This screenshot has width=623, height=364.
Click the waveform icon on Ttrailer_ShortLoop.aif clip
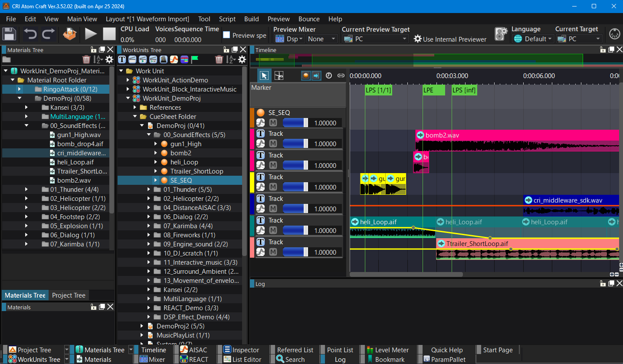(441, 244)
